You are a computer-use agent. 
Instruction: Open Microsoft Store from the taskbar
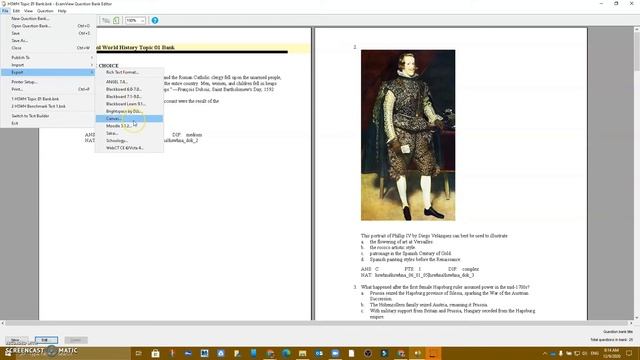pos(155,353)
